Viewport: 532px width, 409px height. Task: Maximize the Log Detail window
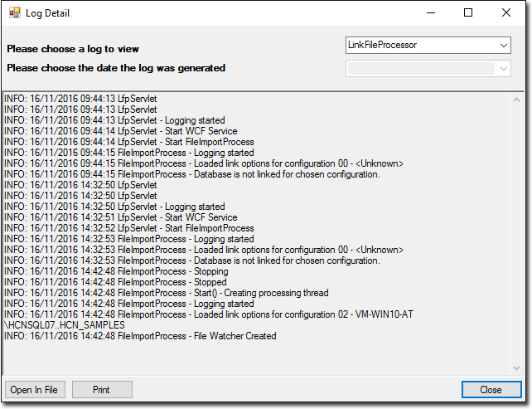468,13
